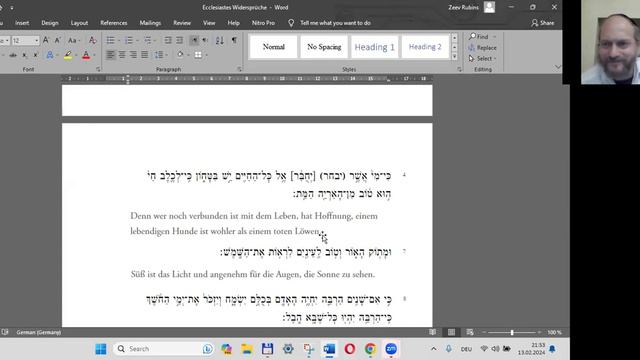Viewport: 640px width, 360px height.
Task: Open Chrome from taskbar
Action: 370,349
